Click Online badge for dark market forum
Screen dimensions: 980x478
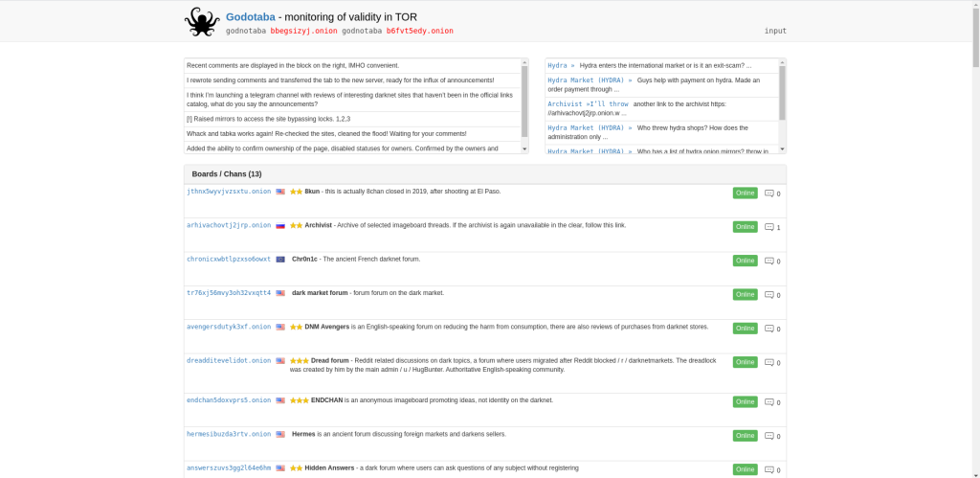point(745,295)
